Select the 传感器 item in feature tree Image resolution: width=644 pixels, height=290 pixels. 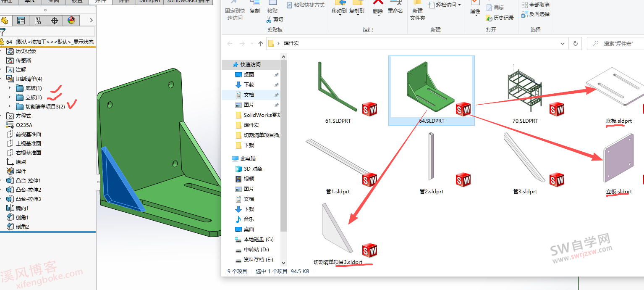(x=19, y=61)
